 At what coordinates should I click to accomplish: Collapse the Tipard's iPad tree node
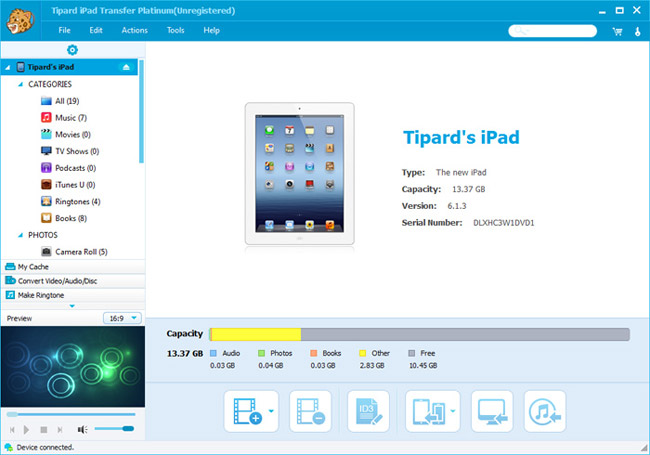7,67
